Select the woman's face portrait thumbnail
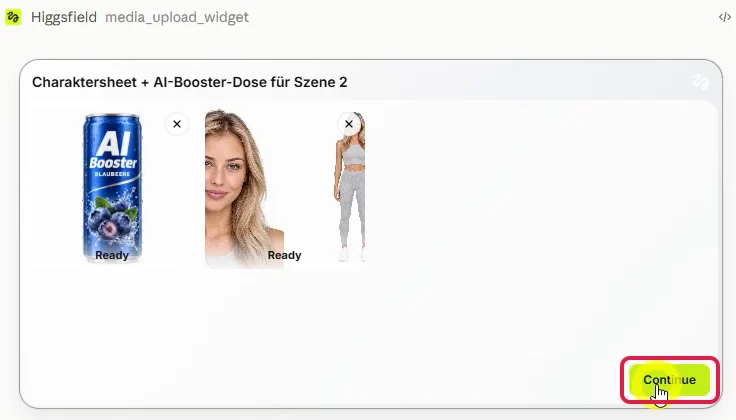736x420 pixels. (244, 188)
